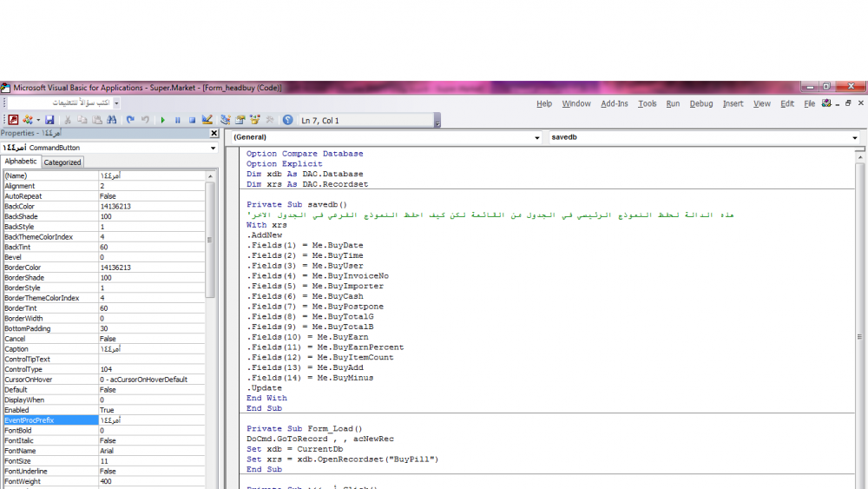Click the help question input field
Image resolution: width=868 pixels, height=489 pixels.
pos(60,103)
